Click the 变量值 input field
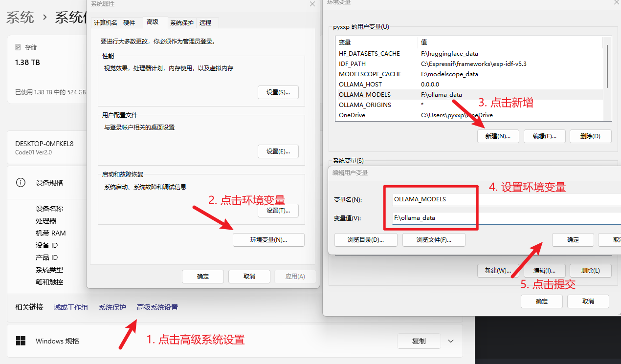Screen dimensions: 621x364 [x=506, y=218]
